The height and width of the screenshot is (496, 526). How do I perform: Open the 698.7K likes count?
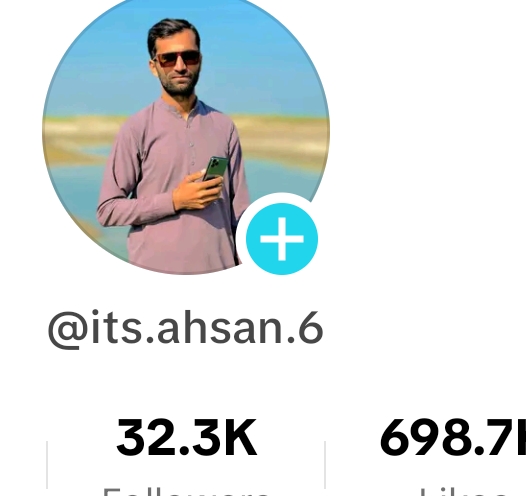click(x=453, y=438)
